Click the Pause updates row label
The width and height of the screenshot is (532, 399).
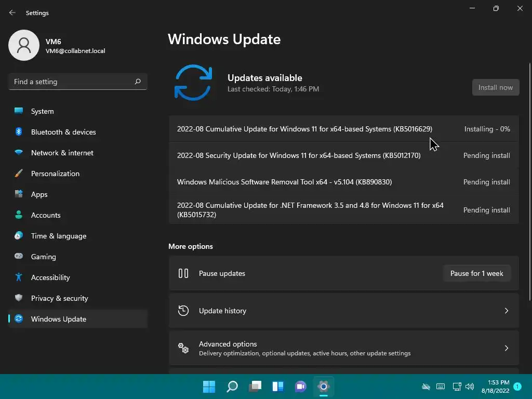click(222, 273)
